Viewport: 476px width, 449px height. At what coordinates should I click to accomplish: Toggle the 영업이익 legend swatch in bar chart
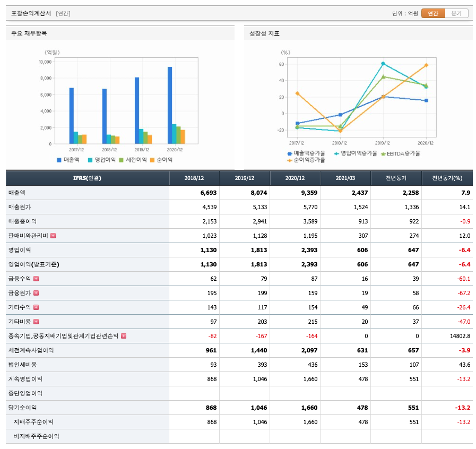click(x=90, y=160)
